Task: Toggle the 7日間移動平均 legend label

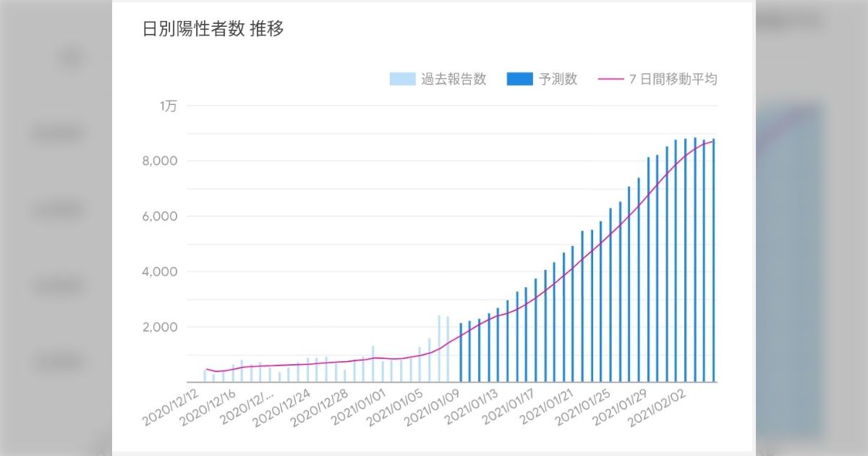Action: point(673,80)
